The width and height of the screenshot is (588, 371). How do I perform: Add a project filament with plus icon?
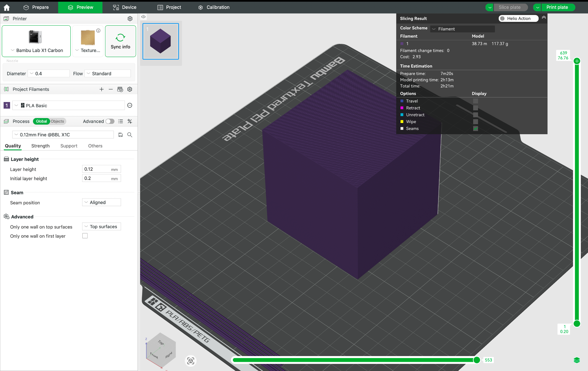[x=102, y=89]
